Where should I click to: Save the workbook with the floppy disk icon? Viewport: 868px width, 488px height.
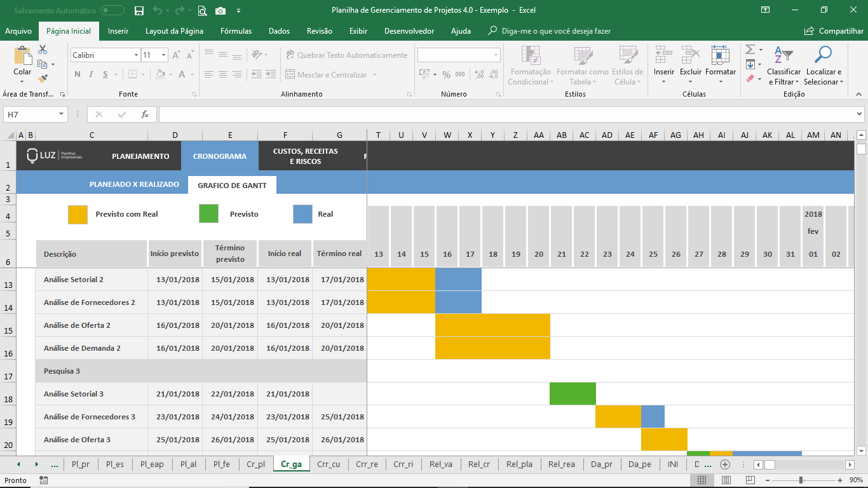(x=139, y=10)
